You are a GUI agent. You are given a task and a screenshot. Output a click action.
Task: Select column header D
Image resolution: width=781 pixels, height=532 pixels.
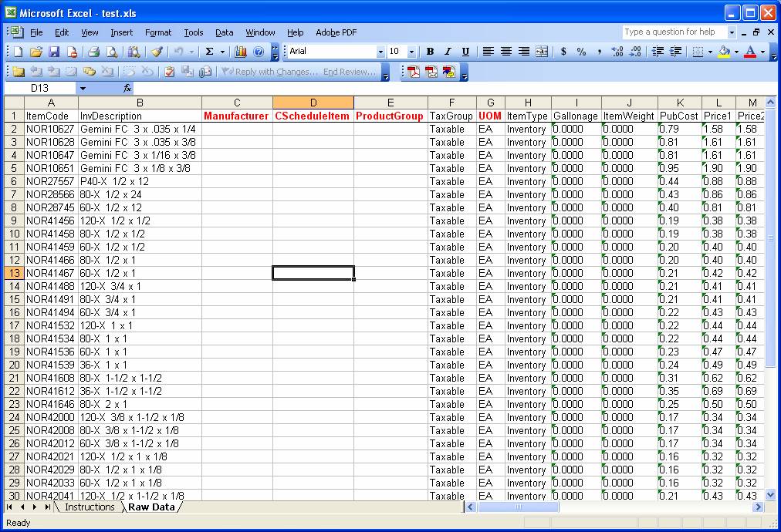click(x=313, y=103)
